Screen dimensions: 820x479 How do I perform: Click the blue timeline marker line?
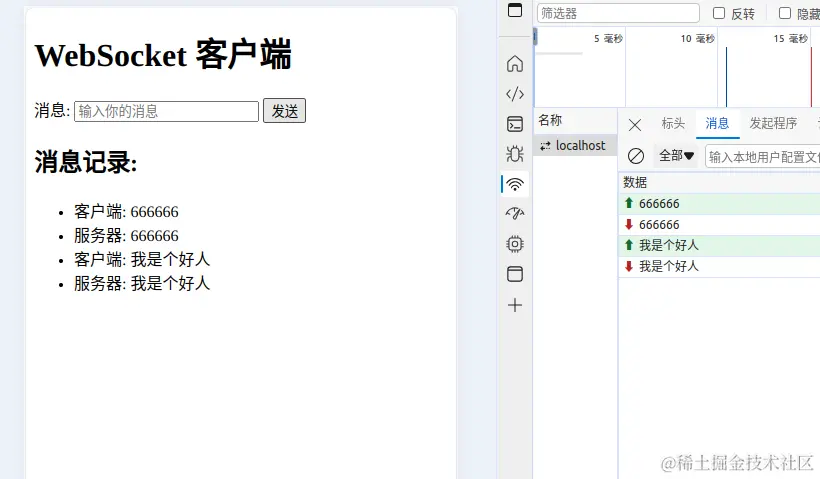pos(726,77)
